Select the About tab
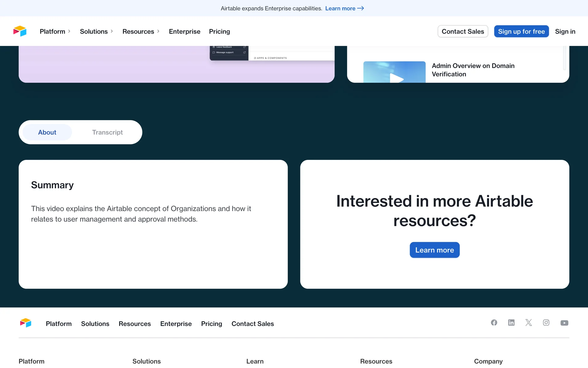Screen dimensions: 588x368 47,132
